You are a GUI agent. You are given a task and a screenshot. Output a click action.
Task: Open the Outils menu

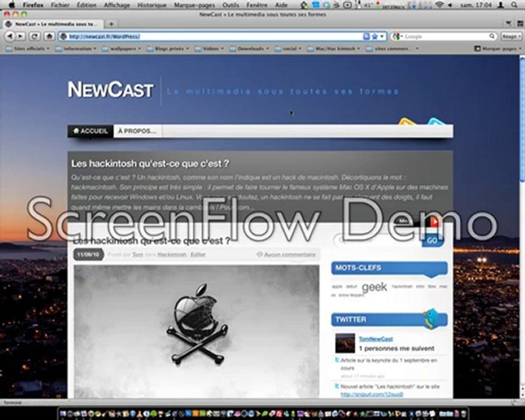230,5
